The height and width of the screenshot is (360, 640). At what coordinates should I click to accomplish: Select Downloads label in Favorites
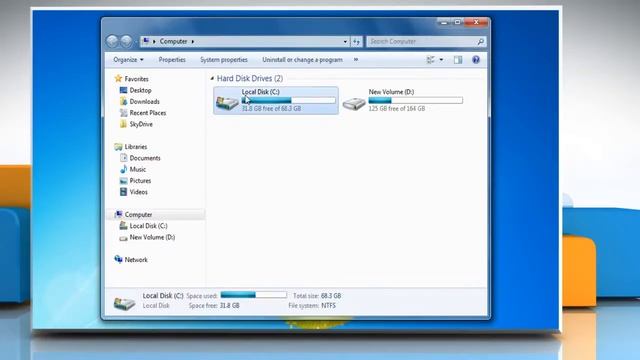click(144, 102)
